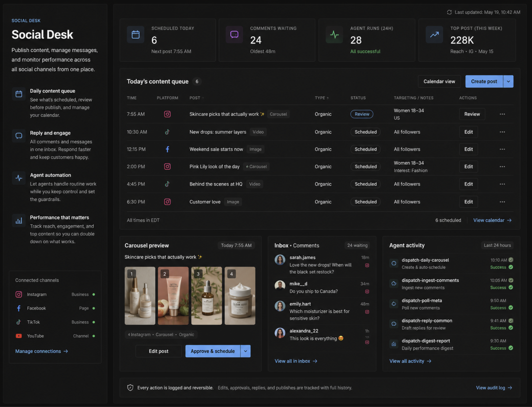This screenshot has width=532, height=407.
Task: Edit the Pink Lily look post
Action: (x=469, y=166)
